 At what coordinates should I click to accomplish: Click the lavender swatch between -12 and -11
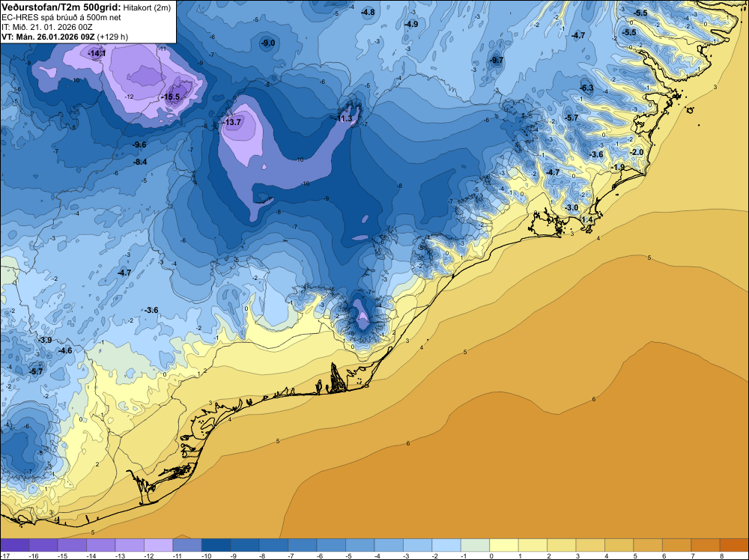click(x=158, y=545)
